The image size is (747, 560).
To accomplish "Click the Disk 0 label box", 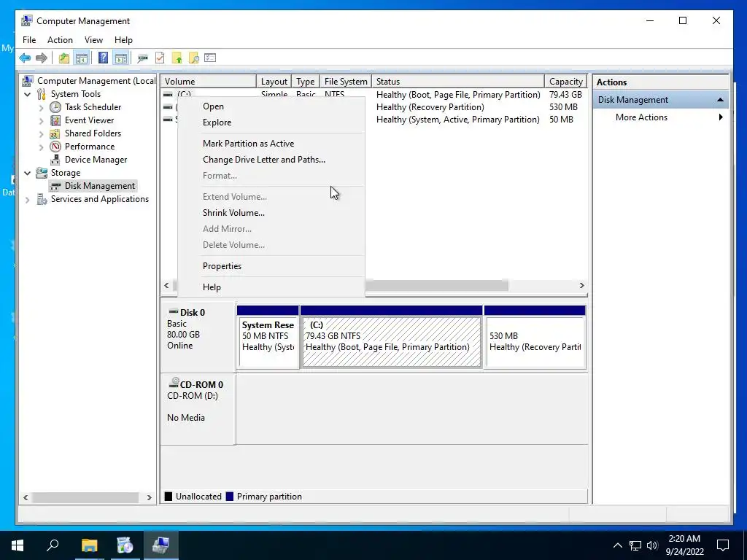I will coord(198,337).
